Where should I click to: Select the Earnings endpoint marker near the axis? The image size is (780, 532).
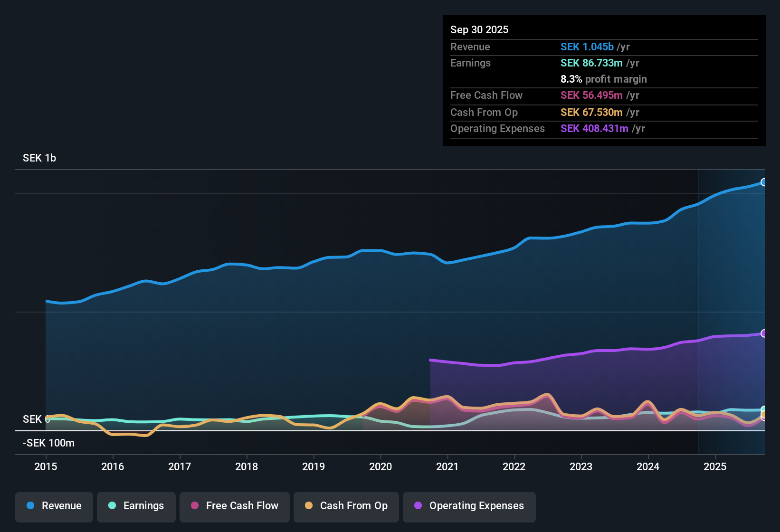tap(764, 409)
